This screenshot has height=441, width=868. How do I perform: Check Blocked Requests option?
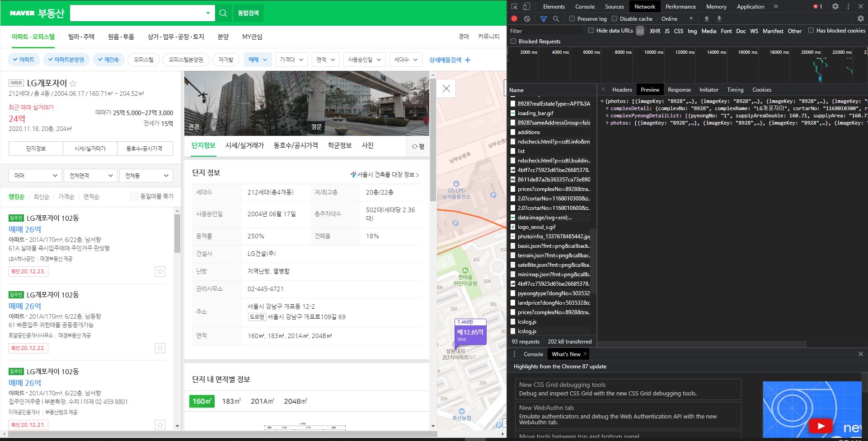513,41
